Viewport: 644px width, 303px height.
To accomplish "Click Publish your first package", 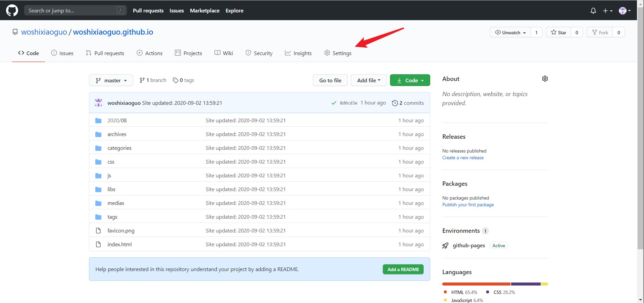I will coord(468,205).
